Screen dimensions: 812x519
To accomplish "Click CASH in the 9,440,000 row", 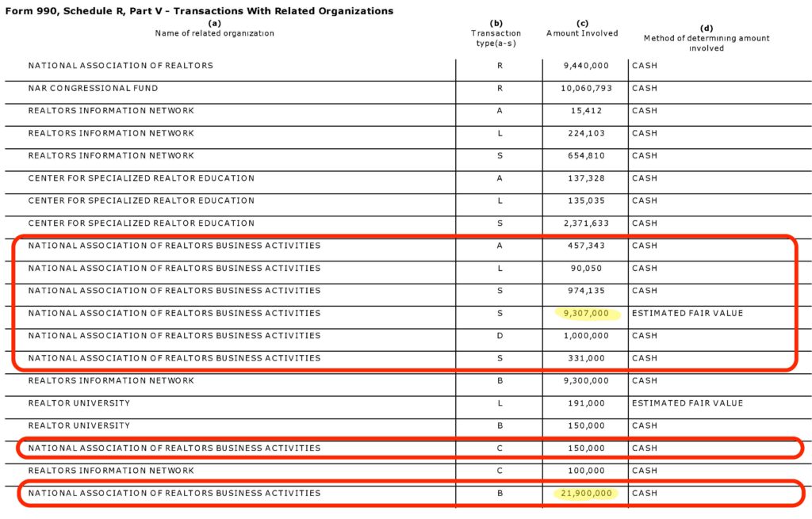I will coord(645,66).
